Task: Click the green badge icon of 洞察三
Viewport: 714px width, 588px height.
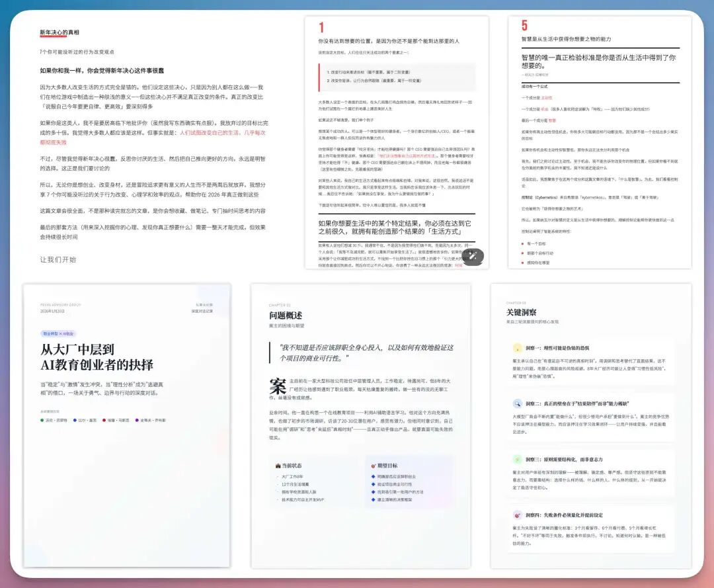Action: (516, 460)
